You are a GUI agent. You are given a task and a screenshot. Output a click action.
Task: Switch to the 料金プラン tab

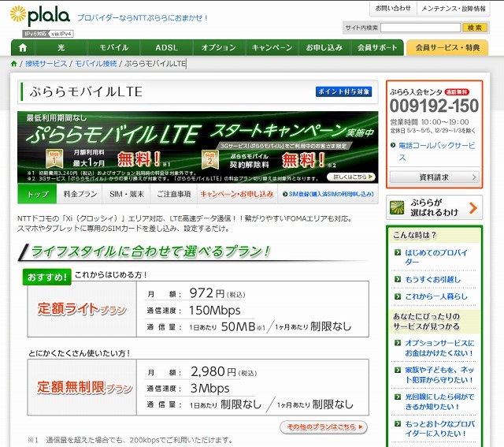80,194
